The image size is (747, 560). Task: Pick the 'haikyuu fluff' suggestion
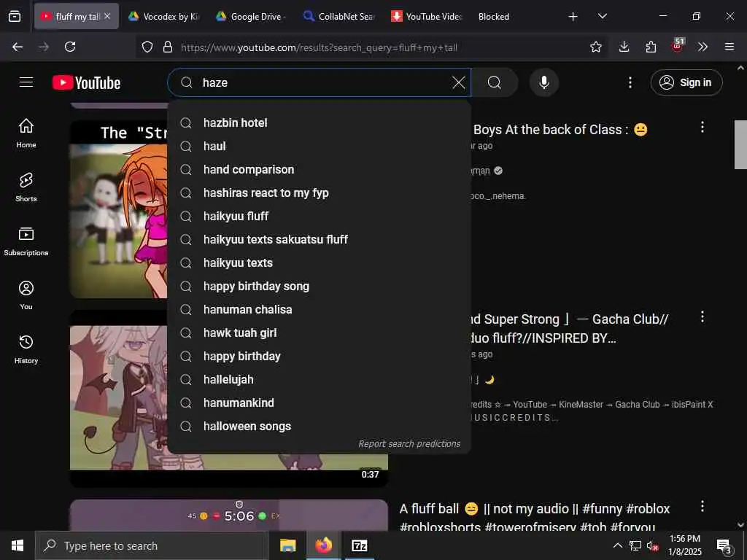point(320,216)
